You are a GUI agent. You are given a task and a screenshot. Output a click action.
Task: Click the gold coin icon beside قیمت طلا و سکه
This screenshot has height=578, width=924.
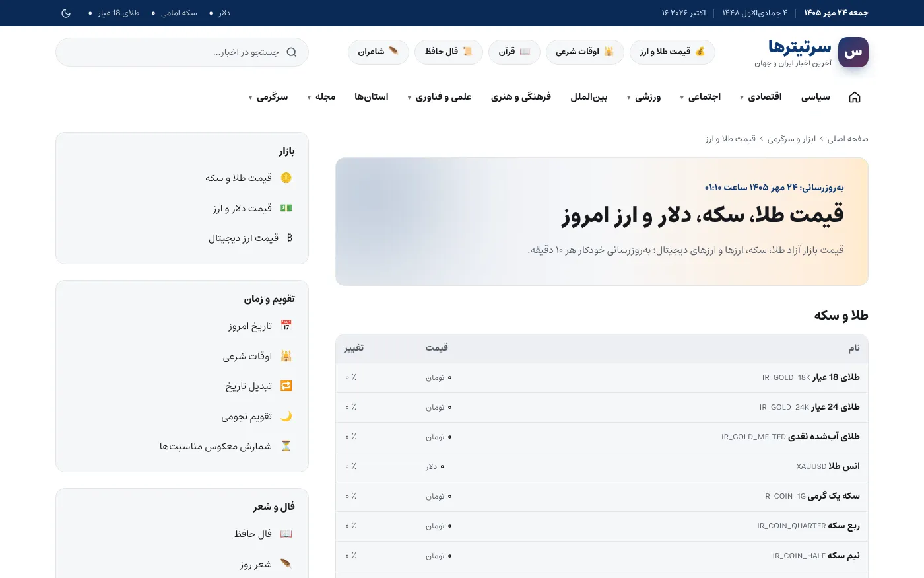tap(286, 178)
